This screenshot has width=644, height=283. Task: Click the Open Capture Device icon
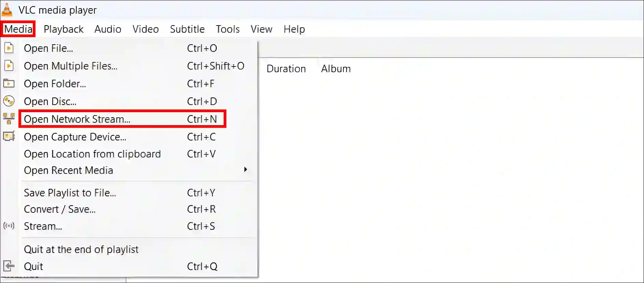point(9,136)
